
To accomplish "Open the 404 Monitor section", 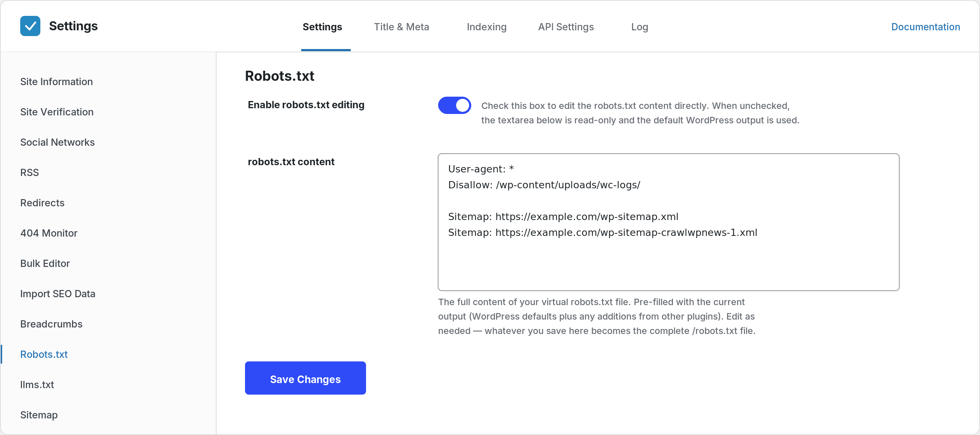I will click(x=49, y=233).
